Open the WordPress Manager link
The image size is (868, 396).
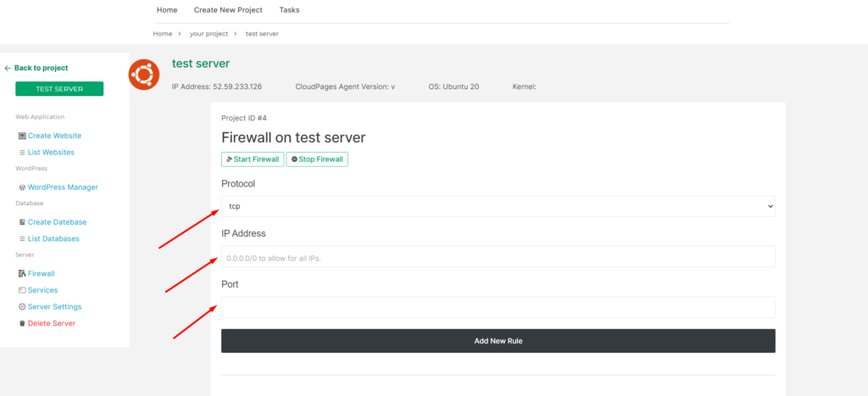63,187
